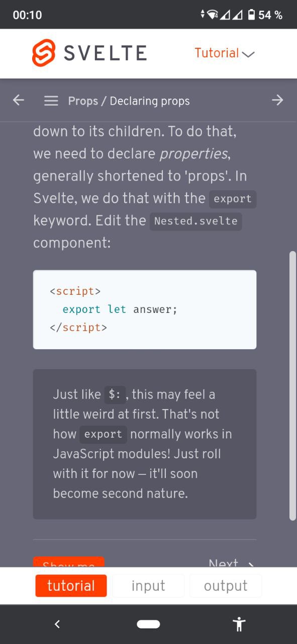
Task: Go to next tutorial chapter arrow
Action: (x=277, y=100)
